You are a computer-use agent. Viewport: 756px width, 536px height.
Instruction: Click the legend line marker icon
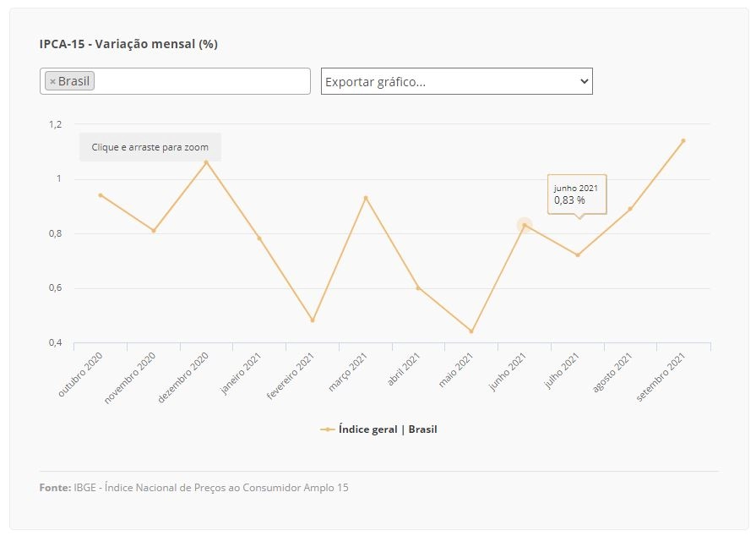click(x=328, y=429)
